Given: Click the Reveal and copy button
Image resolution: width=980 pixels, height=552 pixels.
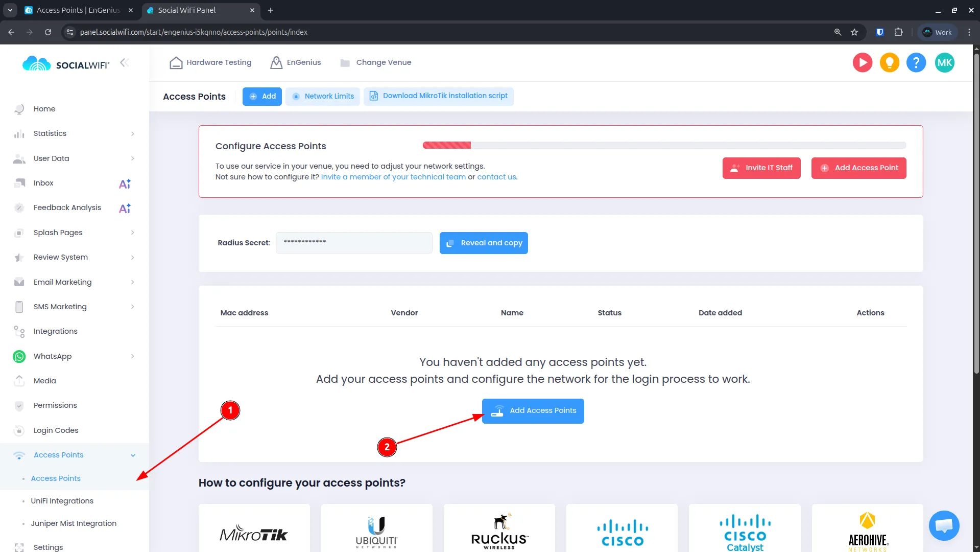Looking at the screenshot, I should point(483,243).
